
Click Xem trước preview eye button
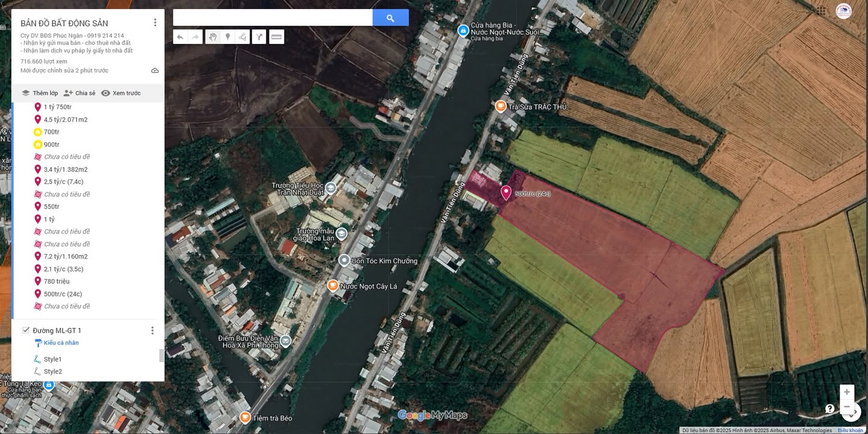coord(121,93)
